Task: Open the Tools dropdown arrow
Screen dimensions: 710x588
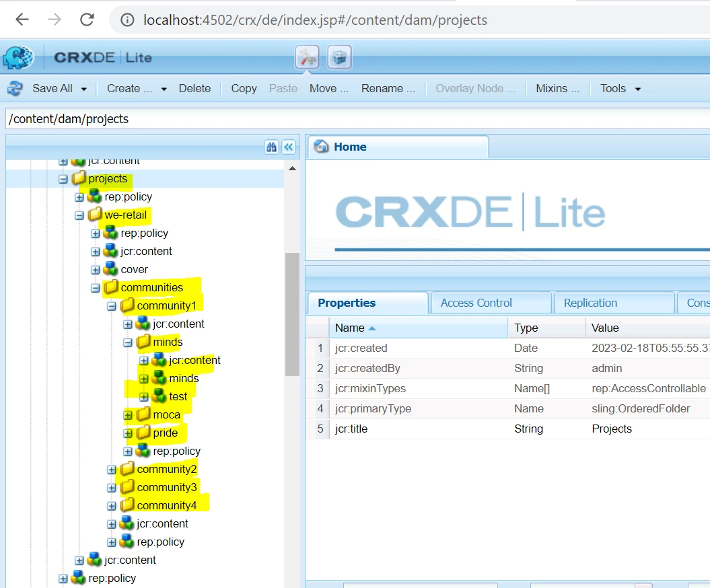Action: tap(638, 89)
